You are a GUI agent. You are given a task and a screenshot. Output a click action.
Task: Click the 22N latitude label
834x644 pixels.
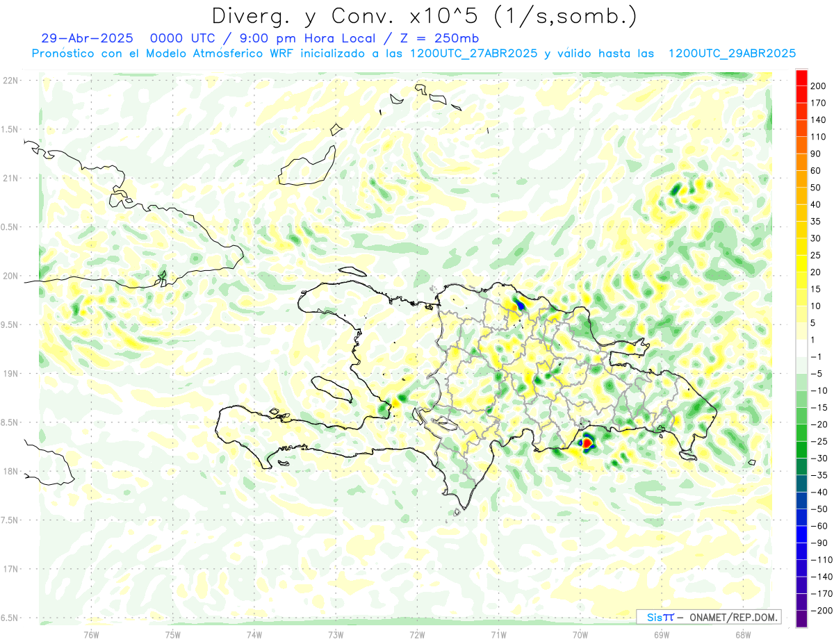click(x=10, y=80)
